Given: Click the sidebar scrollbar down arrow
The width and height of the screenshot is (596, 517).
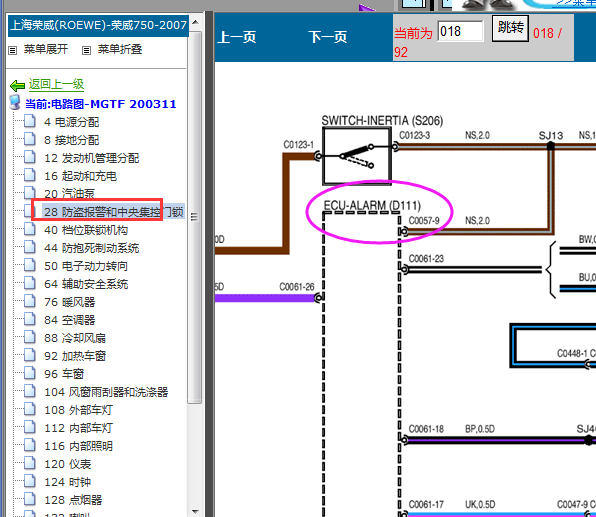Looking at the screenshot, I should pyautogui.click(x=195, y=511).
